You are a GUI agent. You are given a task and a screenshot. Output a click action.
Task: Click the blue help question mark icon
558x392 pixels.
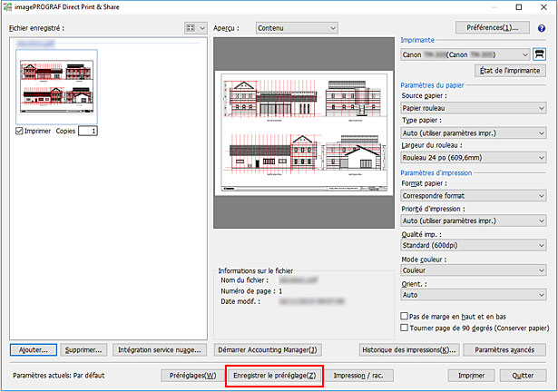coord(543,28)
